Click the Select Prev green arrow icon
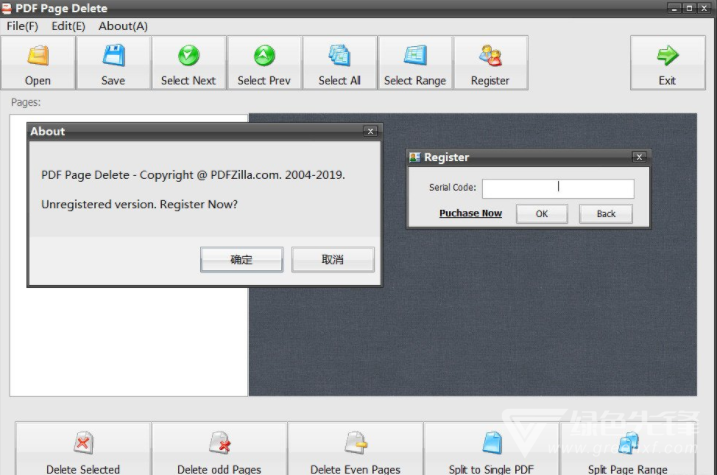 pos(264,56)
